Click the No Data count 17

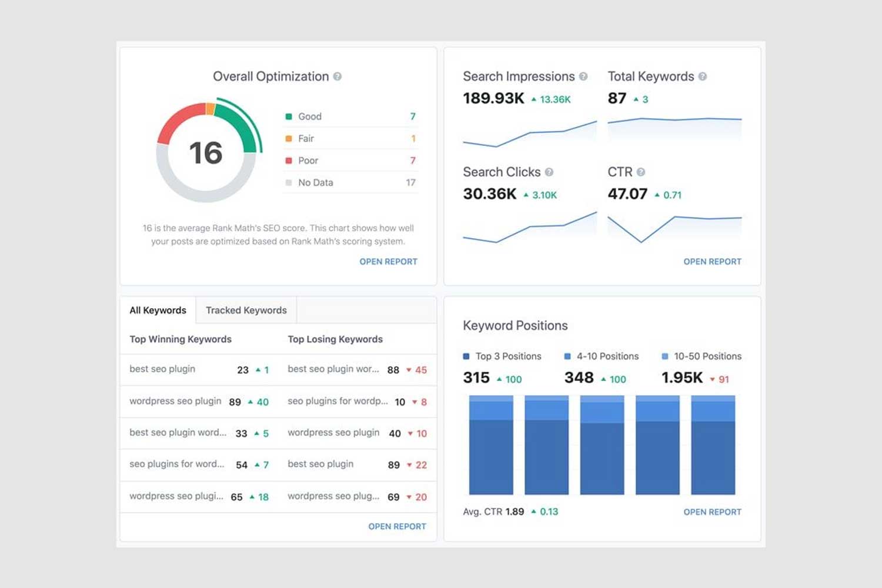coord(410,183)
